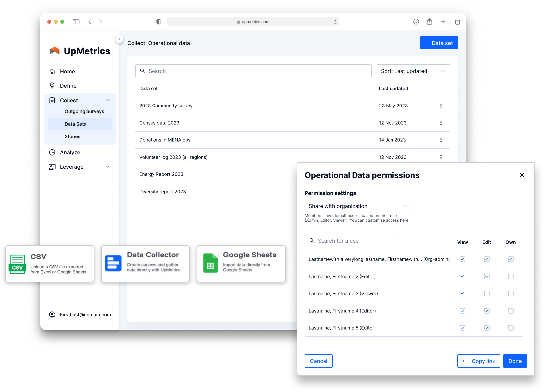Open three-dot menu for Census data 2023
This screenshot has height=392, width=545.
441,123
